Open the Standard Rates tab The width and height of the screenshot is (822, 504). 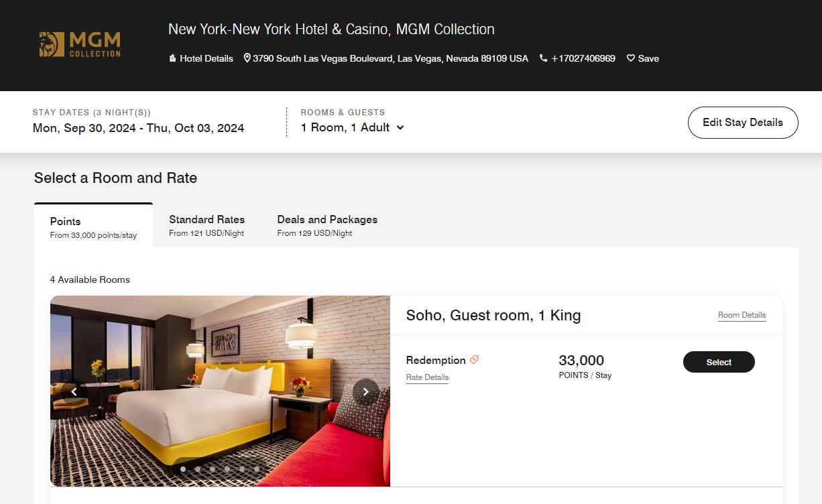tap(207, 225)
